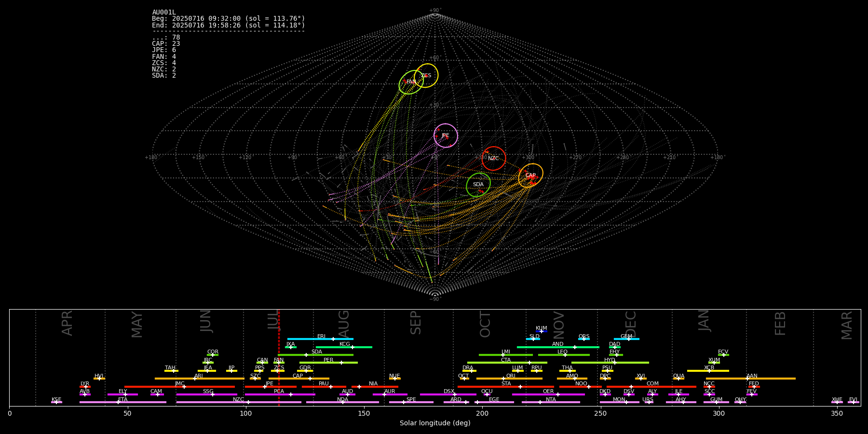The width and height of the screenshot is (868, 434).
Task: Click the URS shower bar on timeline
Action: [649, 402]
